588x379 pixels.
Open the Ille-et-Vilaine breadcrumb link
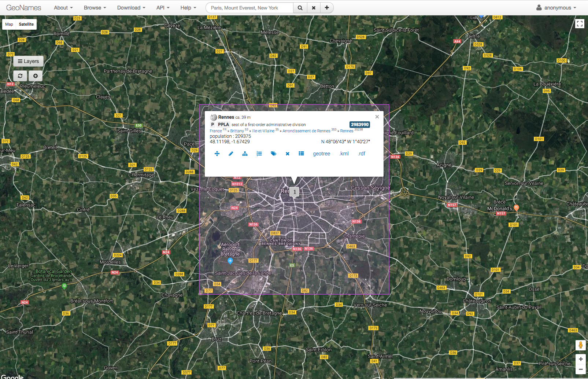263,131
